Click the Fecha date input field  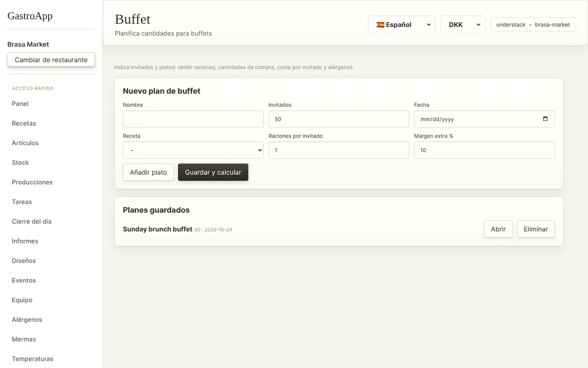pos(485,119)
